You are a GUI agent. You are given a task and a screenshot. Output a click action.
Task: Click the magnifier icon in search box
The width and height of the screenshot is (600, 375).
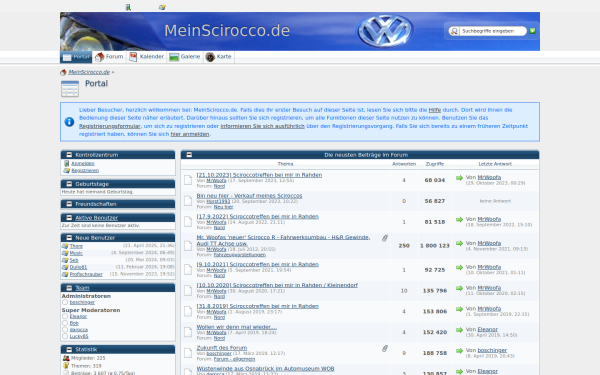[x=454, y=31]
